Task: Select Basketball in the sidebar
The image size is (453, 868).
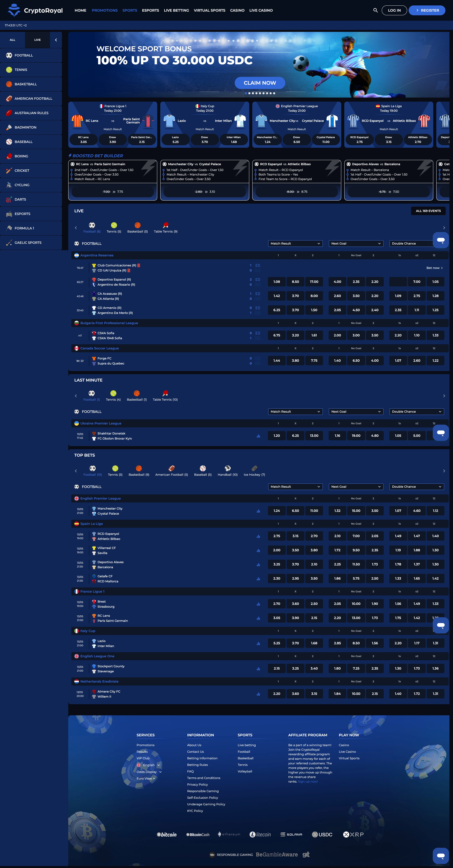Action: (x=31, y=84)
